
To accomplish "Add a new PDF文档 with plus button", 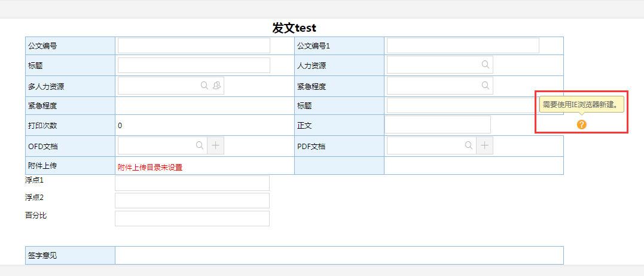I will click(x=484, y=145).
